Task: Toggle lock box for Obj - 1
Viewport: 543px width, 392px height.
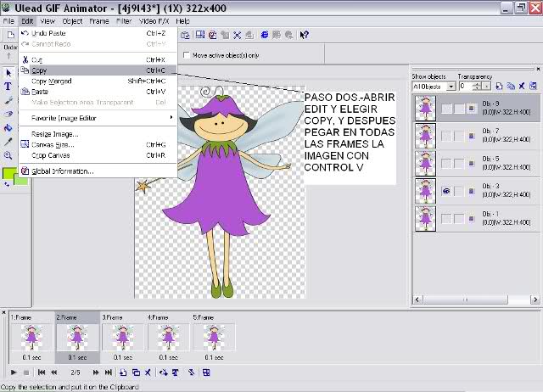Action: [459, 219]
